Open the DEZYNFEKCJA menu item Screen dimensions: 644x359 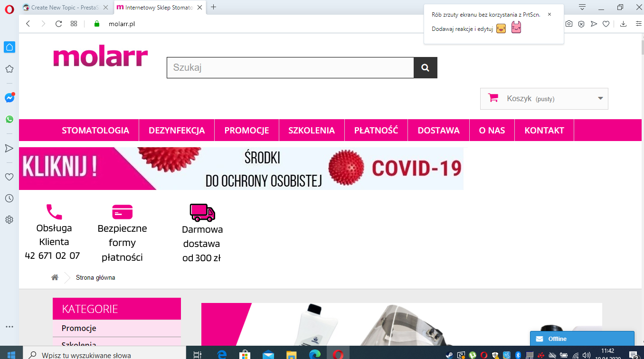[x=177, y=130]
